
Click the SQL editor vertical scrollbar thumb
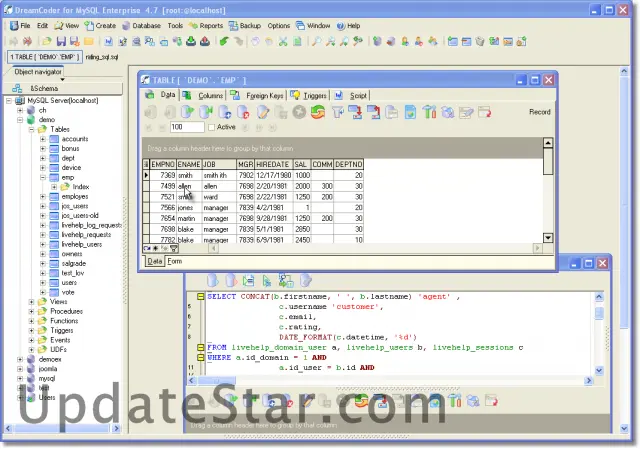pos(599,313)
